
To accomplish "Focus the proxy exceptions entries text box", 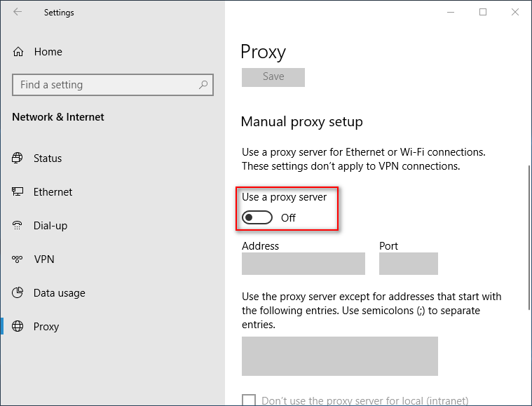I will coord(339,356).
